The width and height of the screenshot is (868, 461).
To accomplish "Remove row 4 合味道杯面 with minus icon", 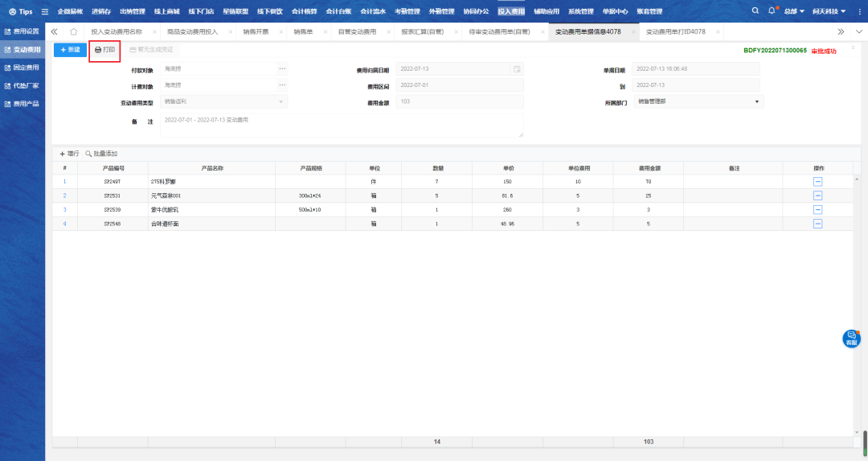I will [817, 224].
